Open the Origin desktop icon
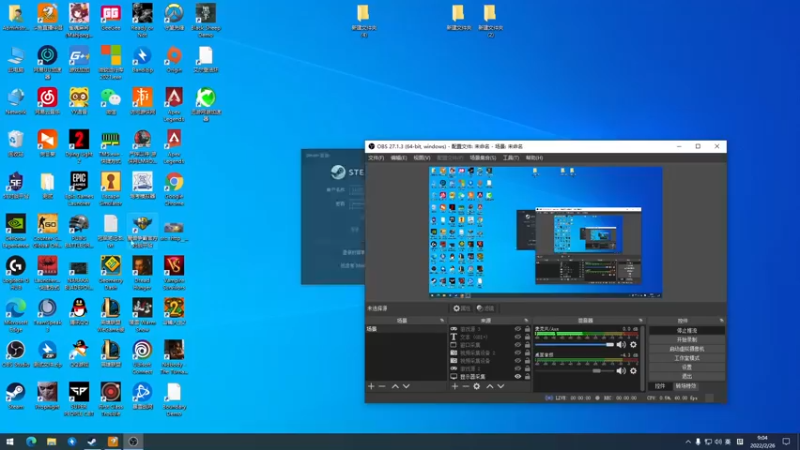This screenshot has width=800, height=450. click(x=174, y=59)
